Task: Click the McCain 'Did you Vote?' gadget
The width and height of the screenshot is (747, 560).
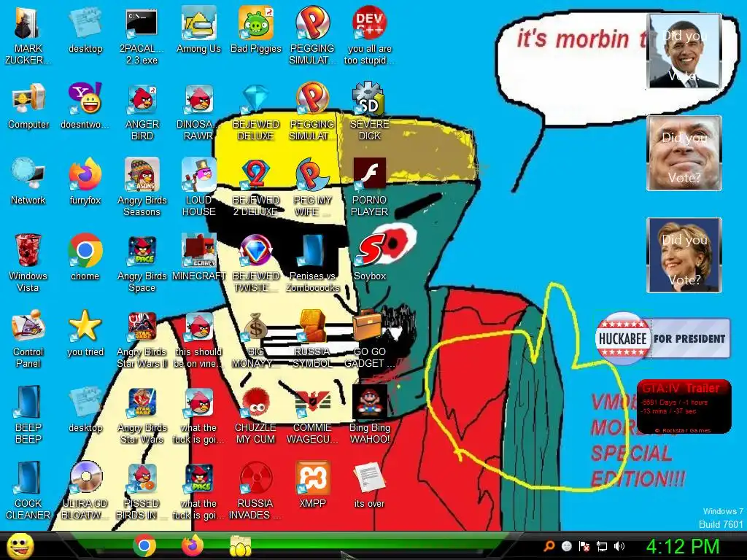Action: tap(684, 153)
